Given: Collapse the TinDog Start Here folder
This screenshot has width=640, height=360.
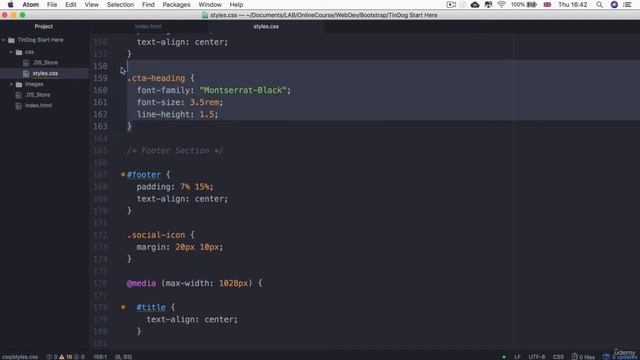Looking at the screenshot, I should 4,40.
